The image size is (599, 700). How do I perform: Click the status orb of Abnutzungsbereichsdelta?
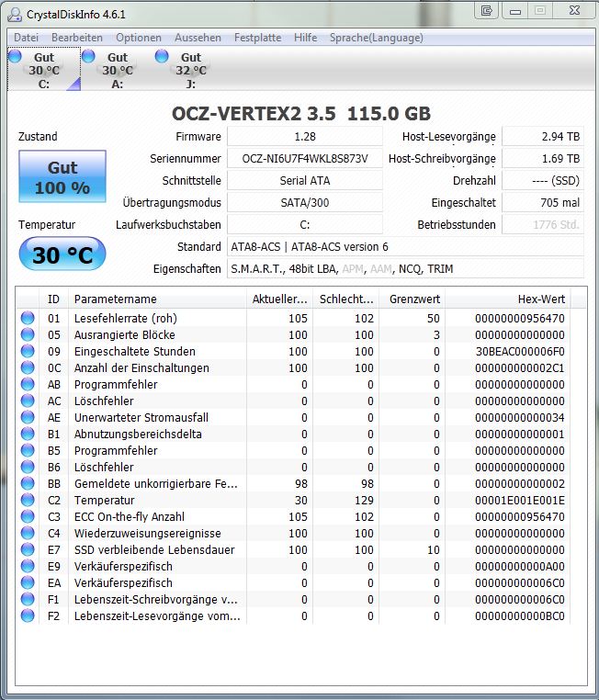point(28,434)
